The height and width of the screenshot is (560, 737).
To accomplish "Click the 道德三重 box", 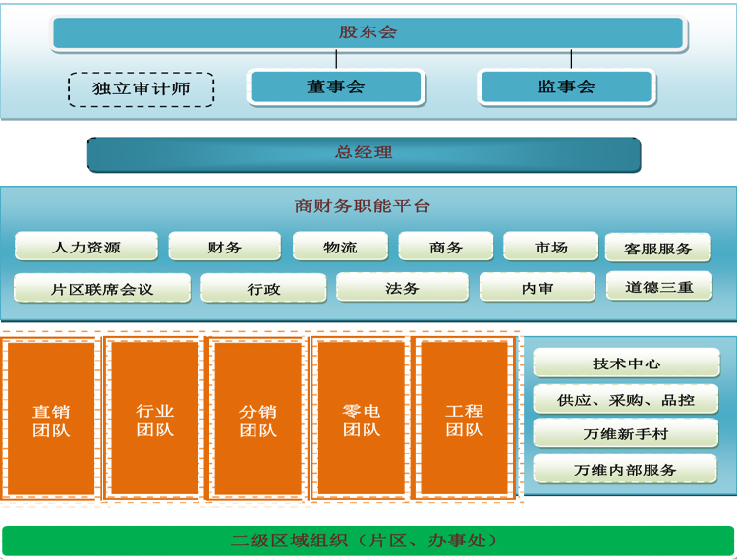I will [657, 287].
